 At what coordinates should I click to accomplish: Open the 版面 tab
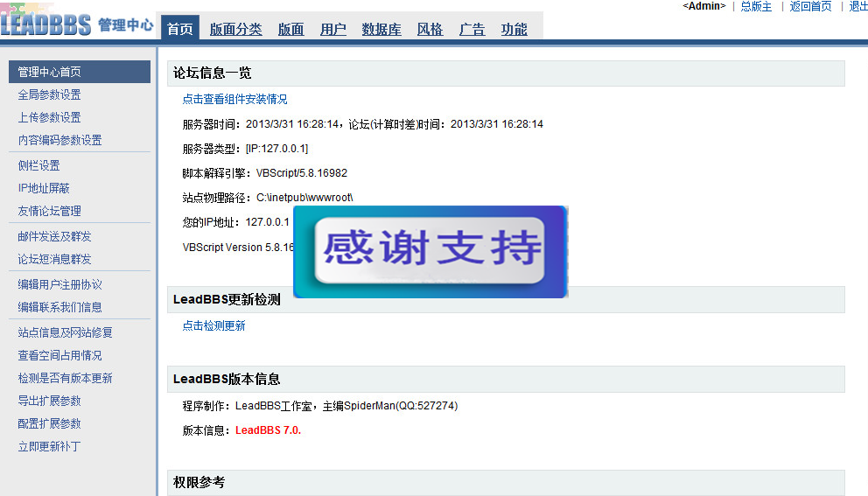pyautogui.click(x=290, y=30)
